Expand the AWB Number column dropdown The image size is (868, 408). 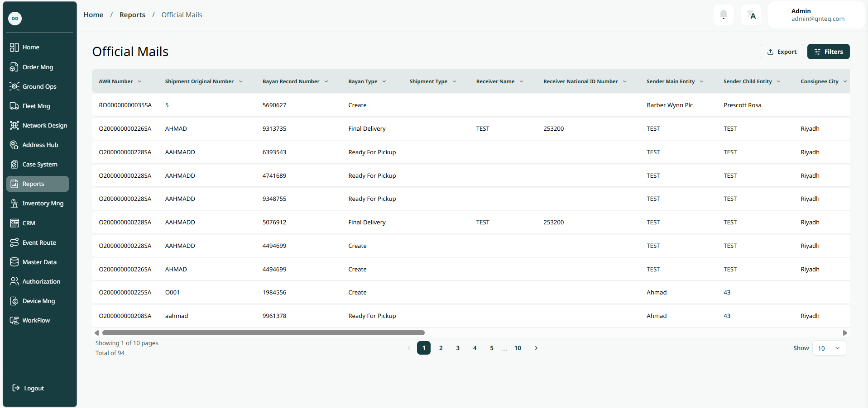point(140,81)
